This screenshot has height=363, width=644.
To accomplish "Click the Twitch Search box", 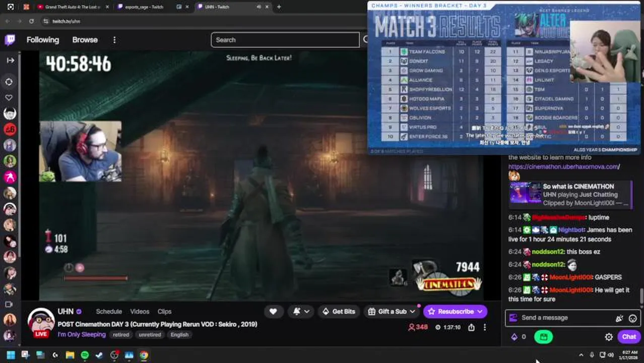I will point(285,40).
